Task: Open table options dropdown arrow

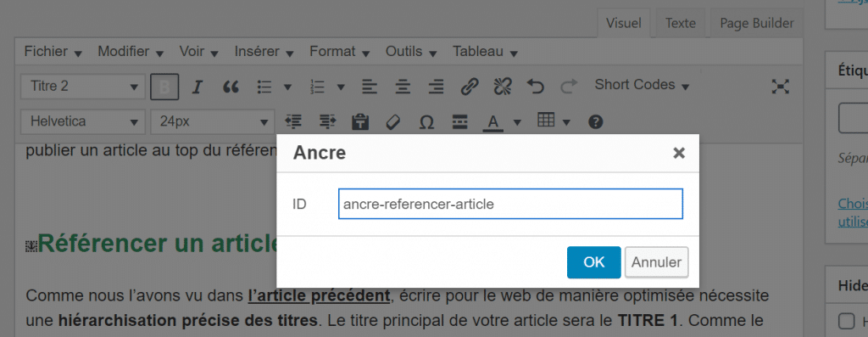Action: (x=566, y=122)
